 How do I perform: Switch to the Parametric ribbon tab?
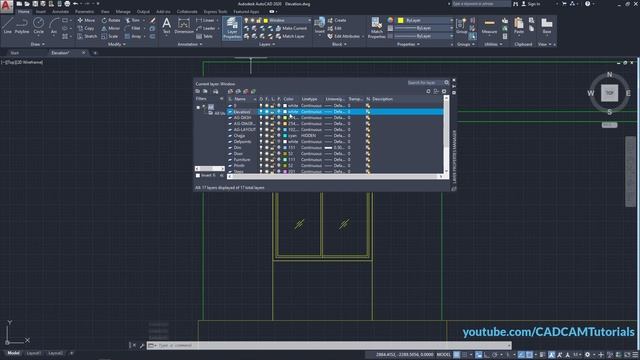tap(84, 12)
